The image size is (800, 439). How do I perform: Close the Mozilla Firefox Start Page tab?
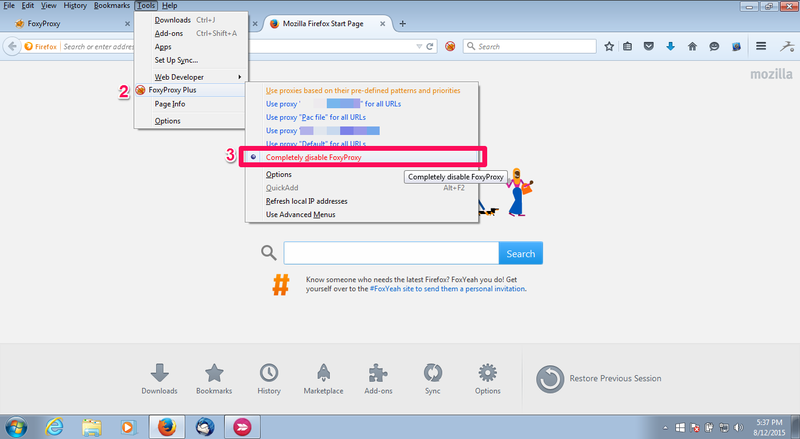pos(382,23)
